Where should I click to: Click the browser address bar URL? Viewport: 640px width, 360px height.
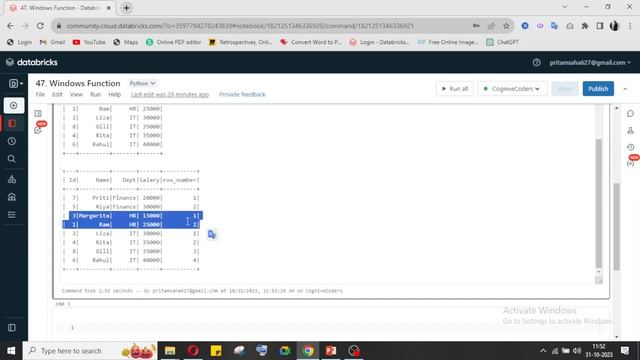(x=240, y=26)
